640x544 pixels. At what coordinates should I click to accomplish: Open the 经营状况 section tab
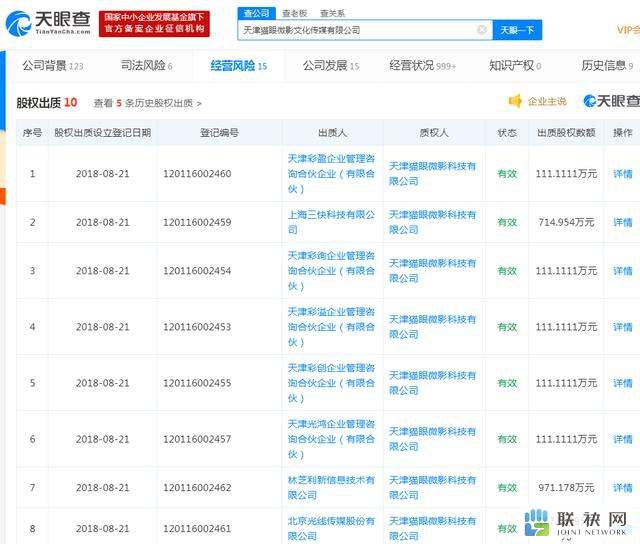pos(422,65)
